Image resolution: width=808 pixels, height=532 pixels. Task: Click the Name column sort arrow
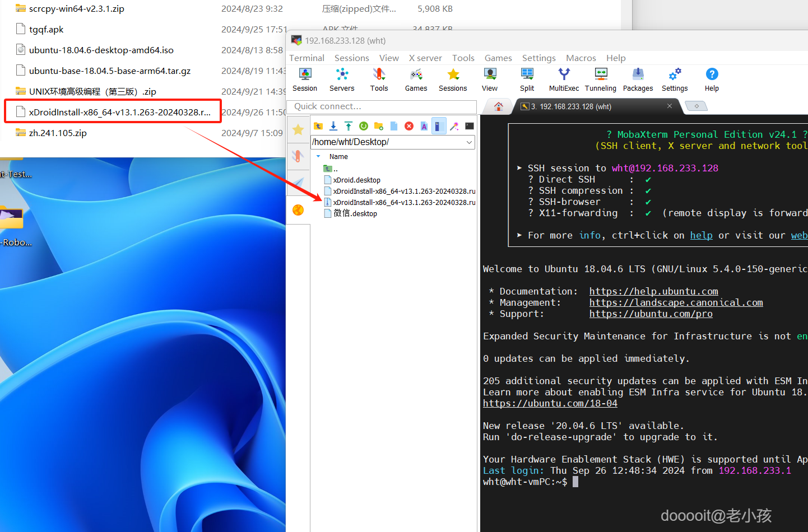coord(319,157)
